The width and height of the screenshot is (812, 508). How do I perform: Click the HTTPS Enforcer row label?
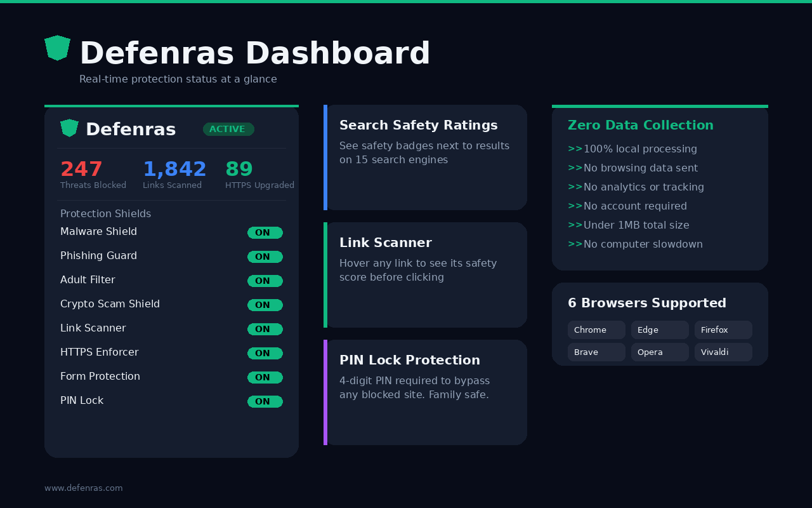(99, 352)
